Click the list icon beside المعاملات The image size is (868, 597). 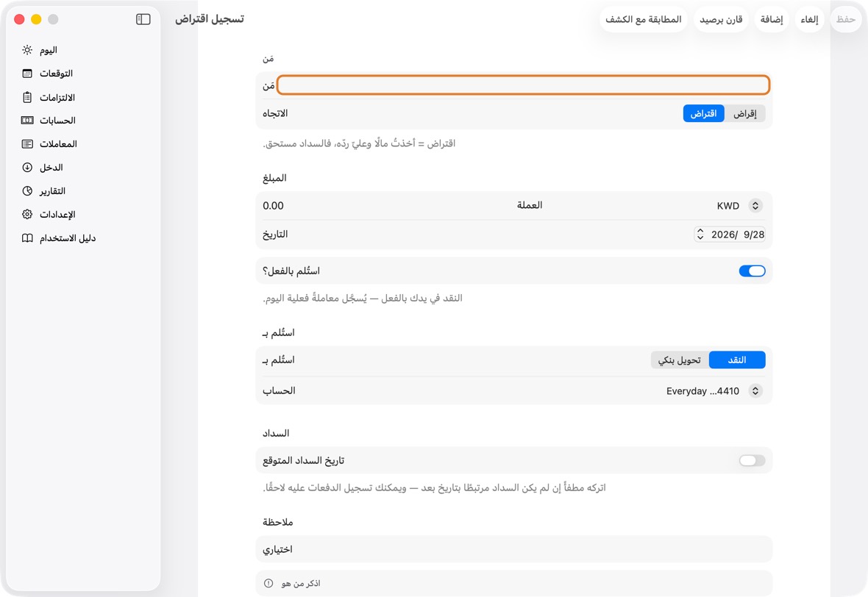click(27, 144)
